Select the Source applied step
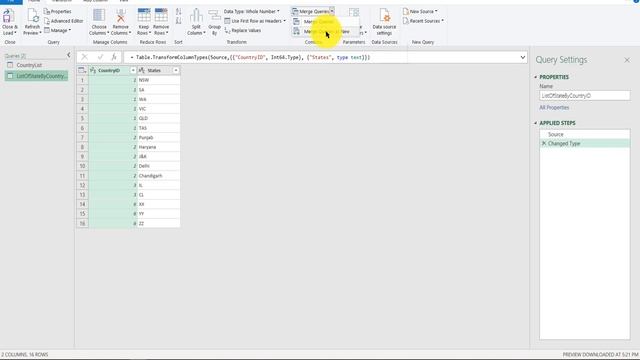 (584, 134)
